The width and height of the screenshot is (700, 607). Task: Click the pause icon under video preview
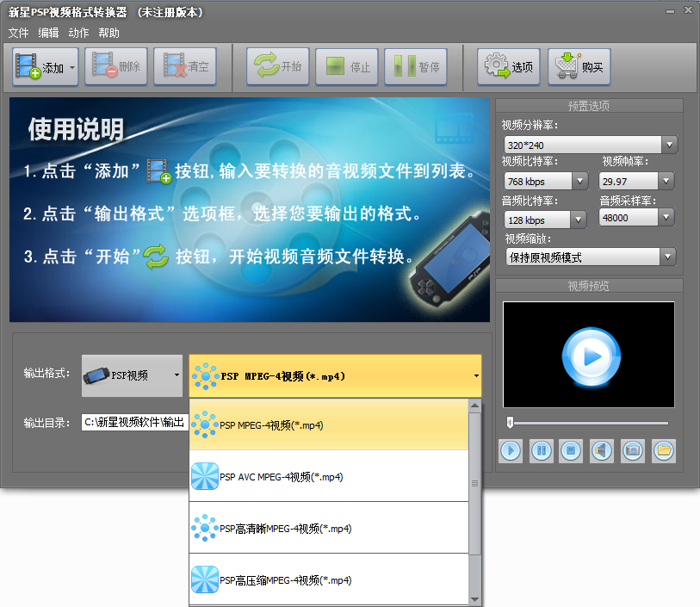click(x=542, y=451)
